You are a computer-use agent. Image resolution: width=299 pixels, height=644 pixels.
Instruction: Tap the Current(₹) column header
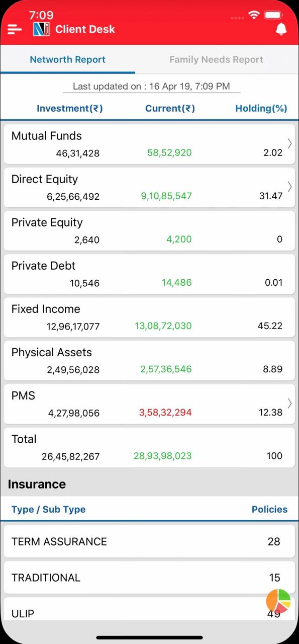170,108
